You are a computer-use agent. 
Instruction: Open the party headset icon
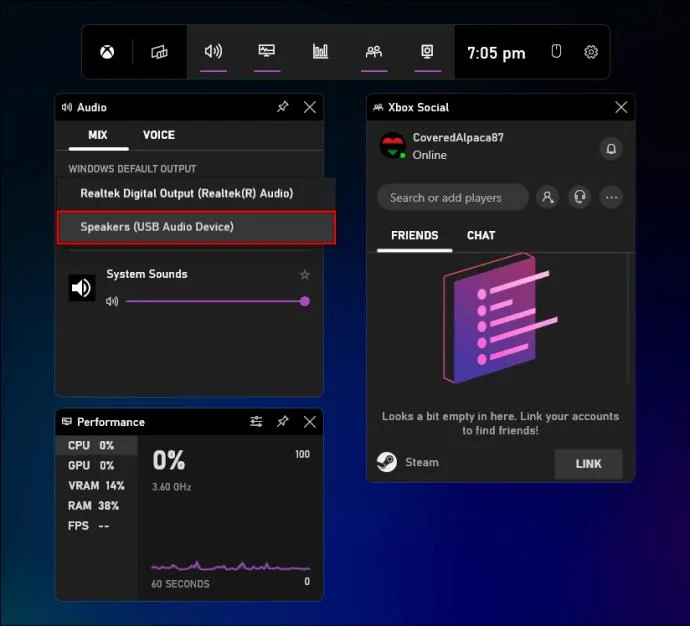[x=580, y=198]
